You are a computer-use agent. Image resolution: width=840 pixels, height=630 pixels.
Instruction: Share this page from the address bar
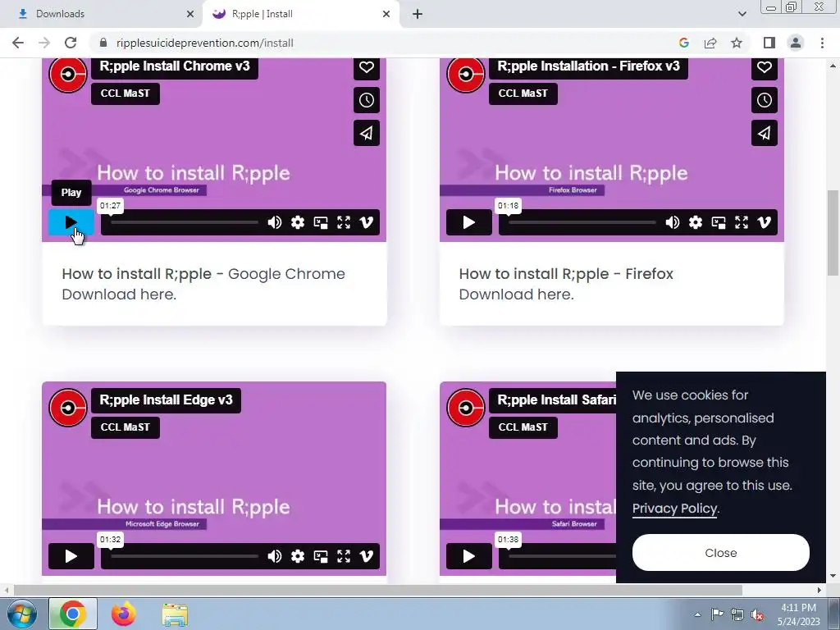[710, 43]
